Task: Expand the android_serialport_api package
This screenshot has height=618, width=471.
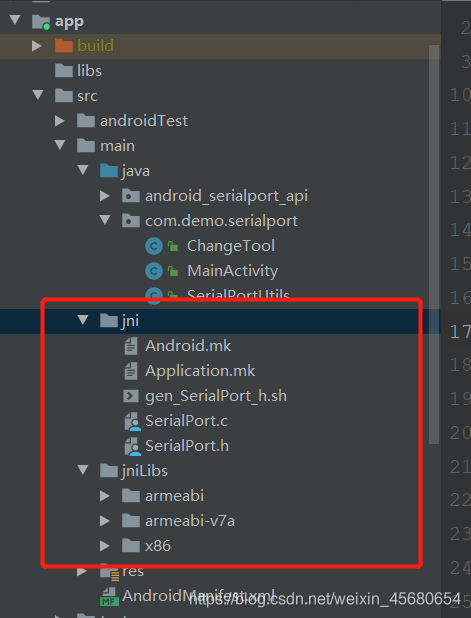Action: pos(104,195)
